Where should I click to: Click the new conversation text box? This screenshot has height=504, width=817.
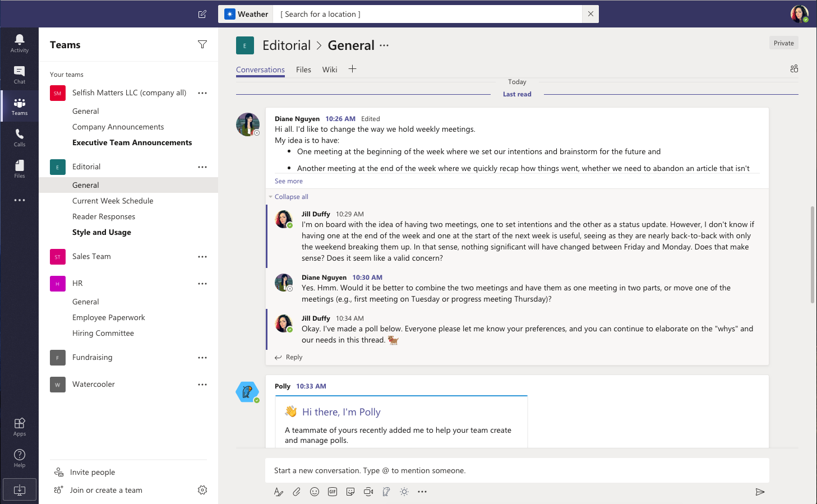(x=517, y=470)
